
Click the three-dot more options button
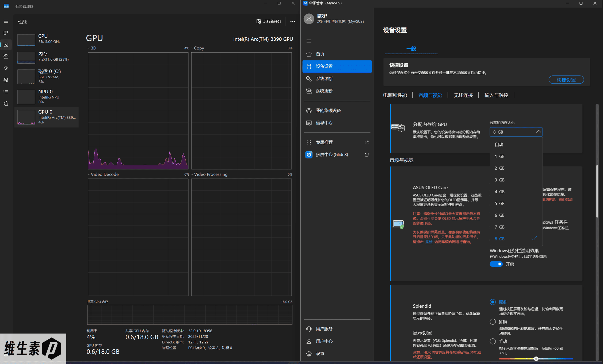293,21
